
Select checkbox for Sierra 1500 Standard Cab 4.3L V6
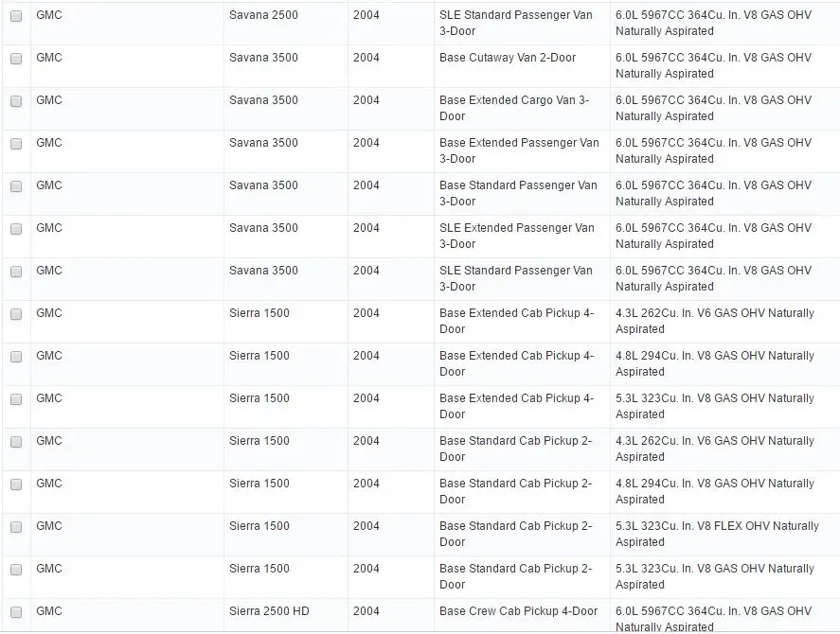tap(16, 442)
